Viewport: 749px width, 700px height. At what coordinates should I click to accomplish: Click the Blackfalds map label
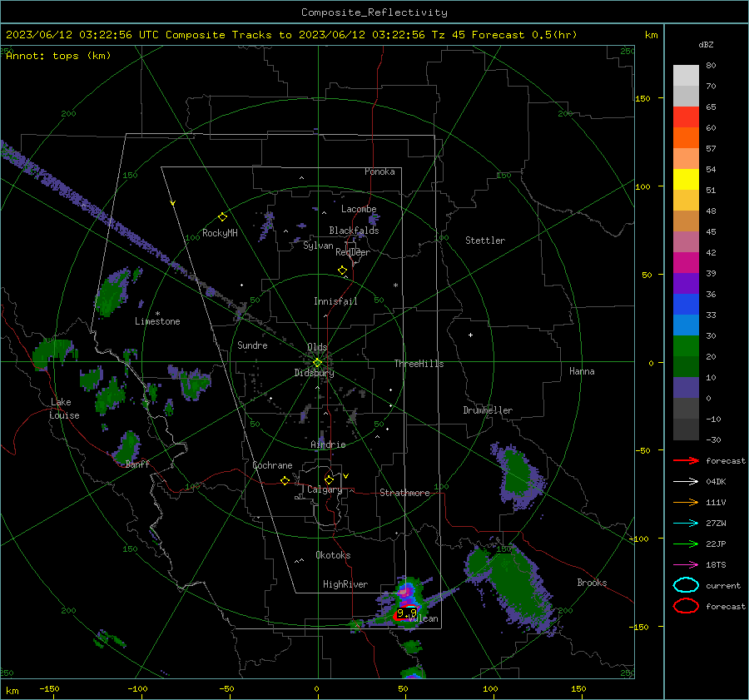[354, 231]
